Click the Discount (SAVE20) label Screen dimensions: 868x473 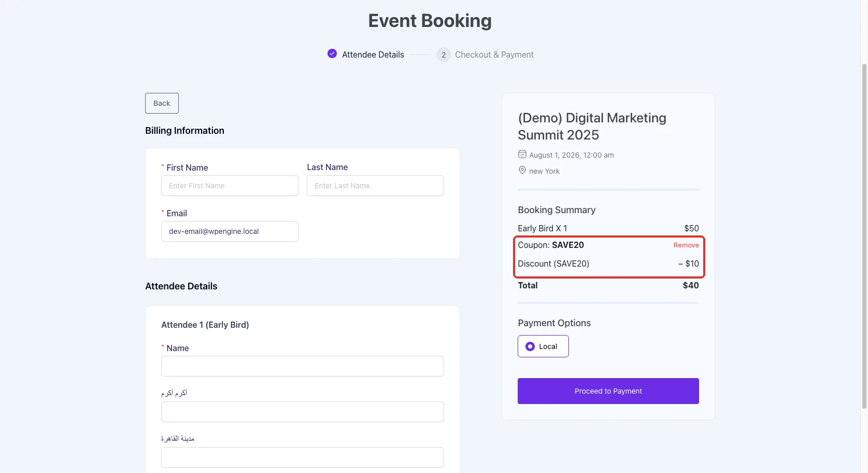click(x=553, y=263)
